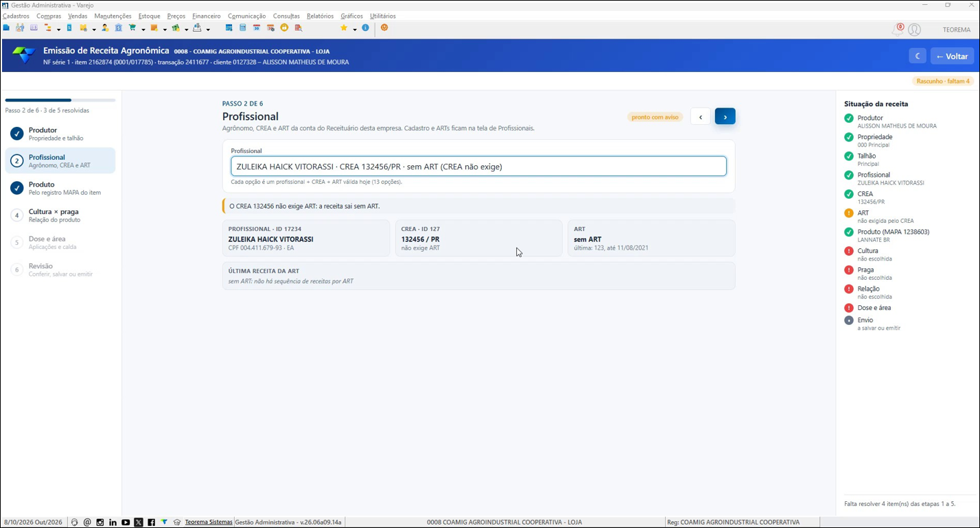Go to step Cultura × praga in sidebar
Screen dimensions: 980x528
point(60,215)
